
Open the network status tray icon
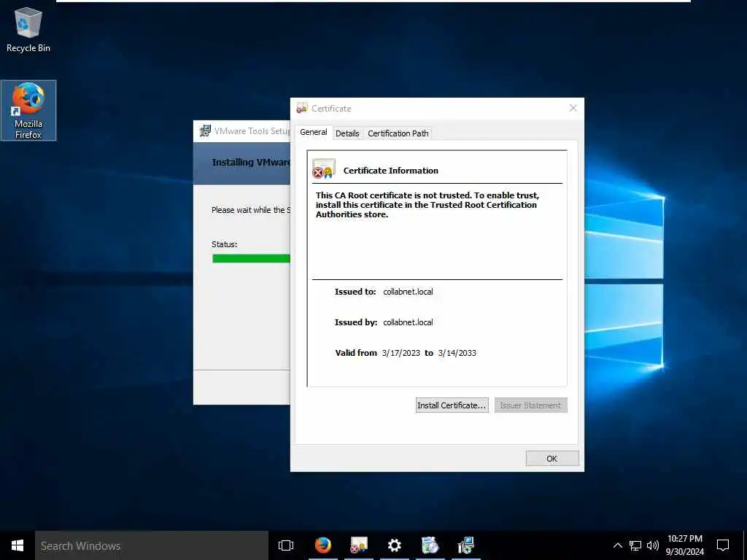[x=635, y=545]
